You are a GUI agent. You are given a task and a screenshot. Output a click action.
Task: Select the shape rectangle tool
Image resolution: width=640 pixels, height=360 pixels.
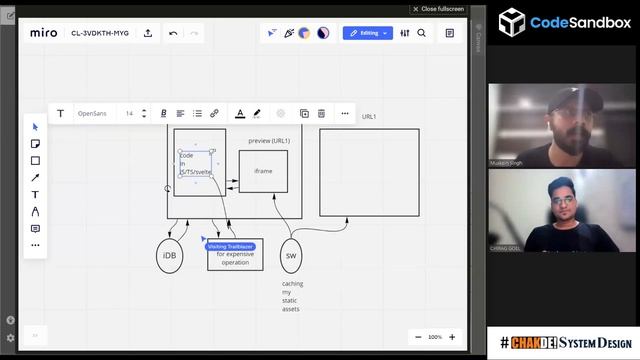(35, 161)
